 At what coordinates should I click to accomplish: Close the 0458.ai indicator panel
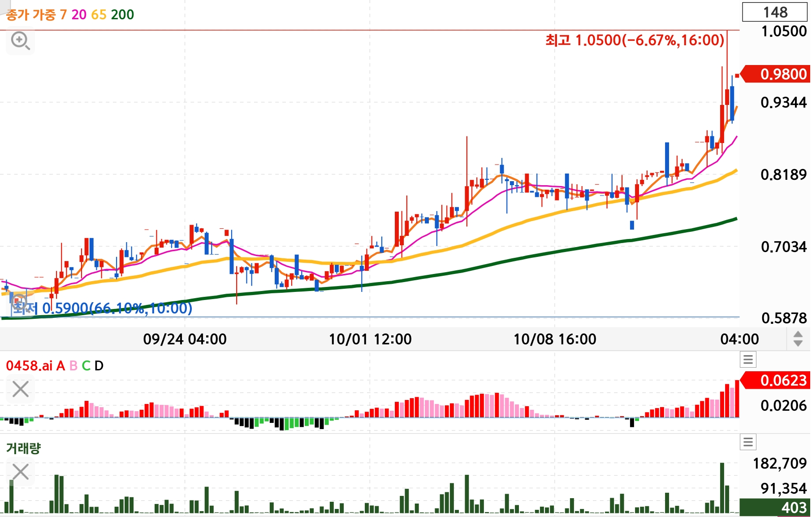[x=21, y=389]
